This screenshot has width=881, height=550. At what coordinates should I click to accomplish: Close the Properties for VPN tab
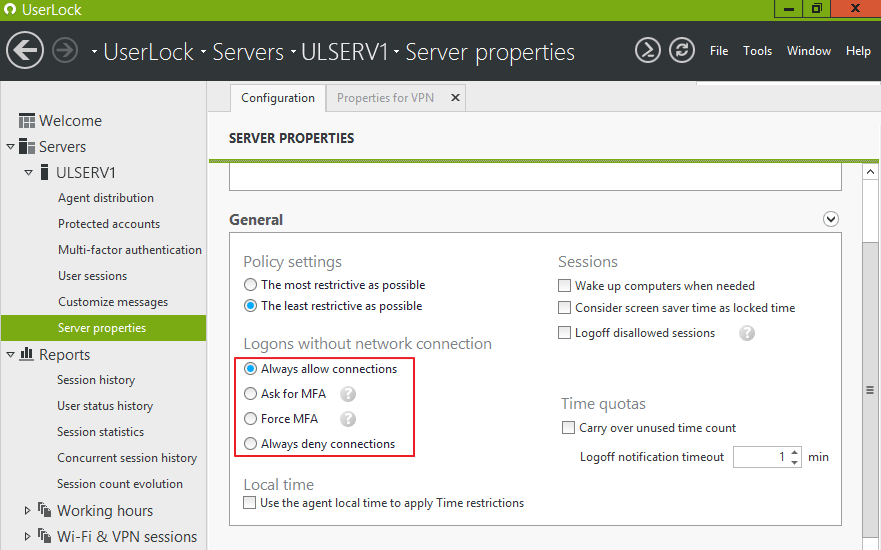click(455, 98)
